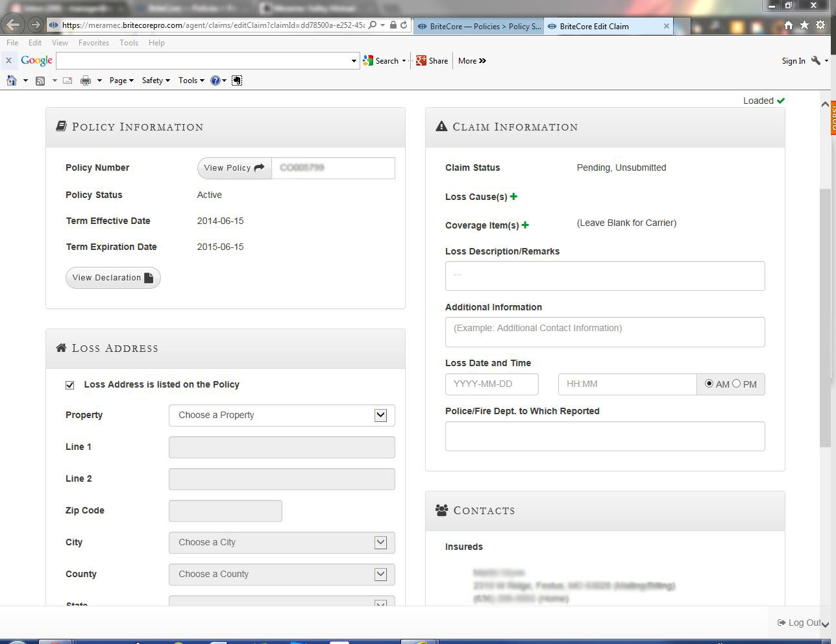The width and height of the screenshot is (836, 644).
Task: Click the browser Back arrow
Action: [x=14, y=25]
